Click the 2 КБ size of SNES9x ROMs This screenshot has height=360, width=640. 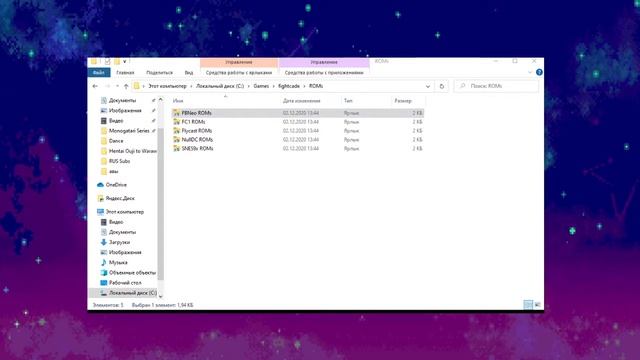point(417,149)
